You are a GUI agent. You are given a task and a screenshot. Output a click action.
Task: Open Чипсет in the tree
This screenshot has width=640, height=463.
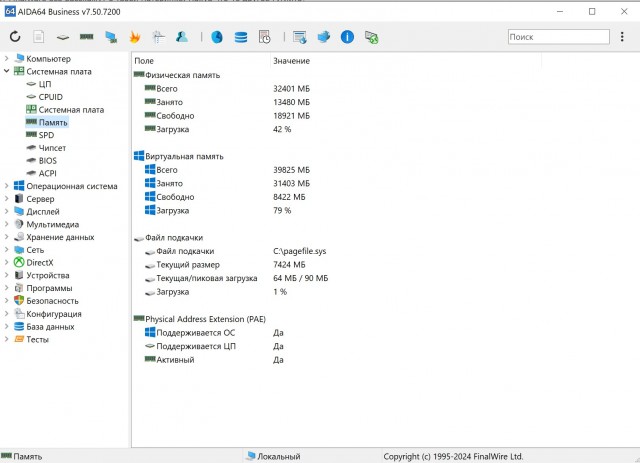pyautogui.click(x=52, y=148)
